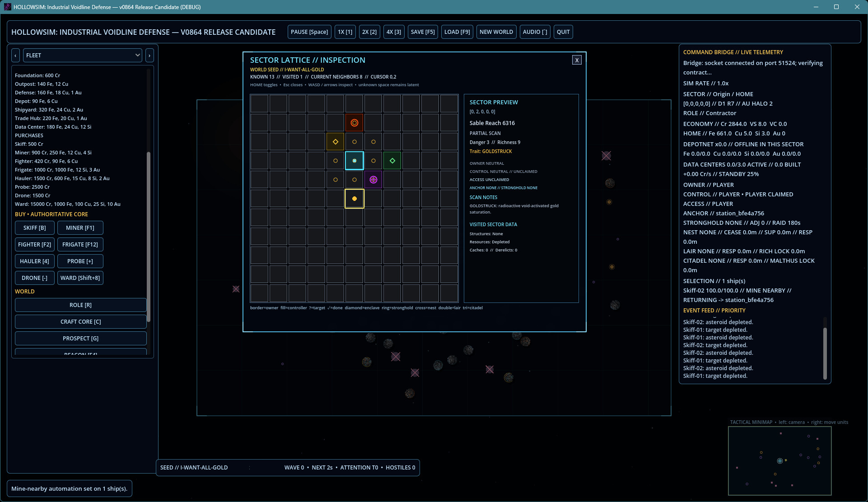Select the purple target ring sector cell

tap(373, 180)
